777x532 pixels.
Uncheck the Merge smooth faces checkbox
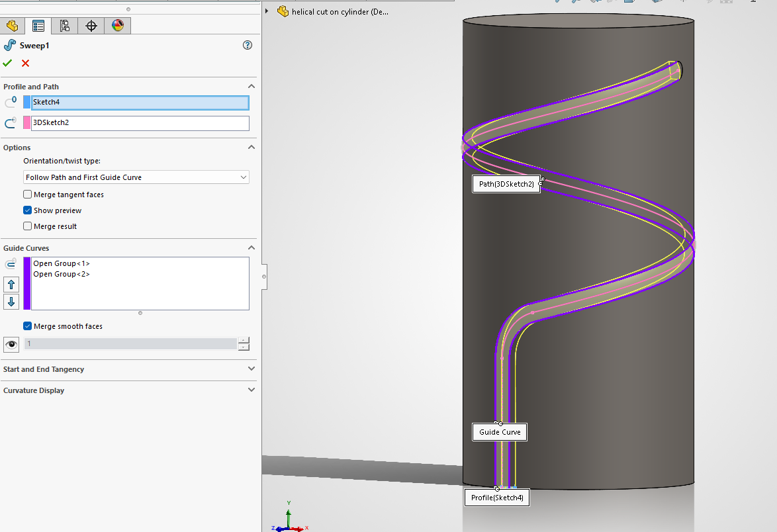coord(27,326)
